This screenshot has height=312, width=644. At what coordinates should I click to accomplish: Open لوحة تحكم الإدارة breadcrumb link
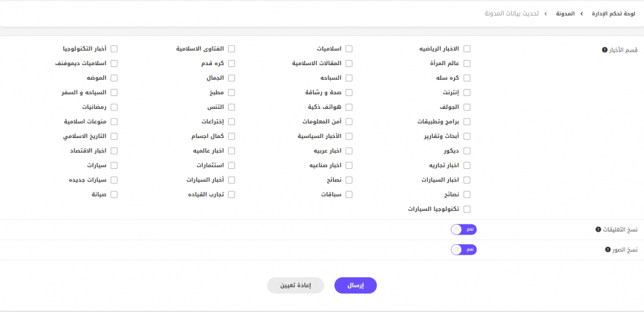[614, 14]
